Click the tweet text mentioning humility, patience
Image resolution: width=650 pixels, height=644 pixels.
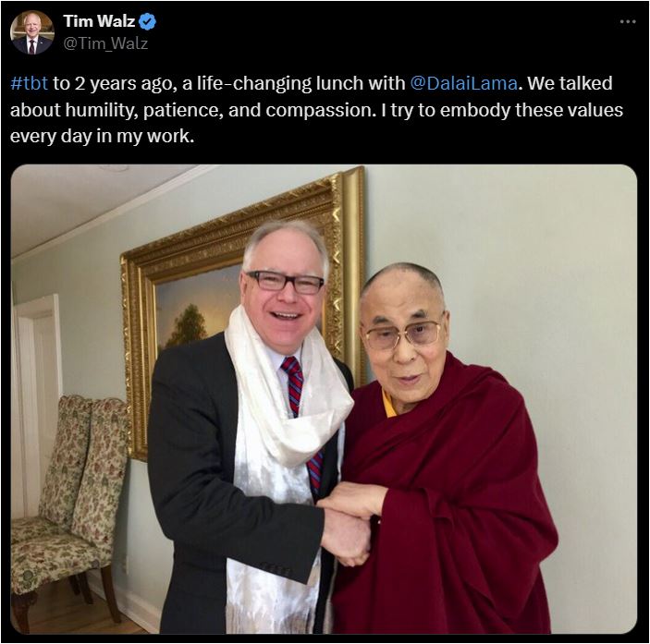point(316,110)
